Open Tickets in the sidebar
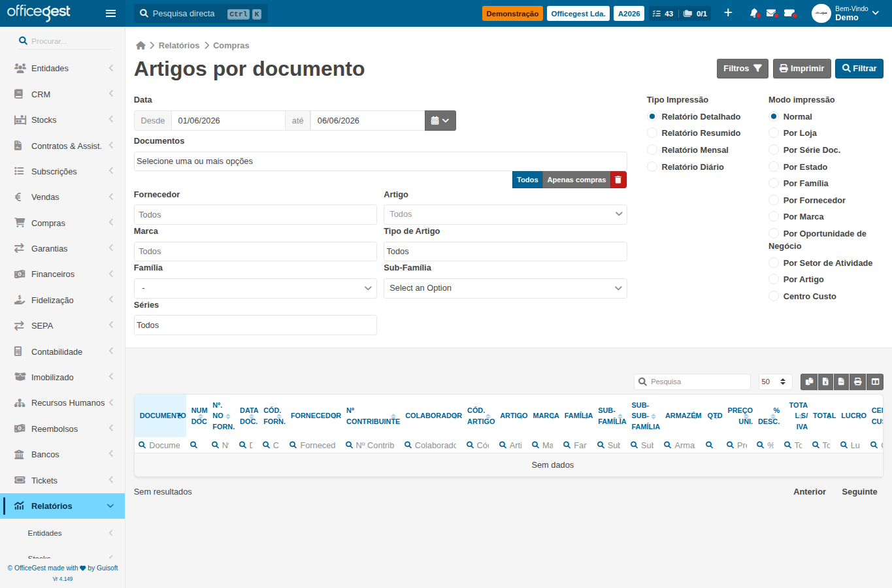Image resolution: width=892 pixels, height=588 pixels. [63, 481]
